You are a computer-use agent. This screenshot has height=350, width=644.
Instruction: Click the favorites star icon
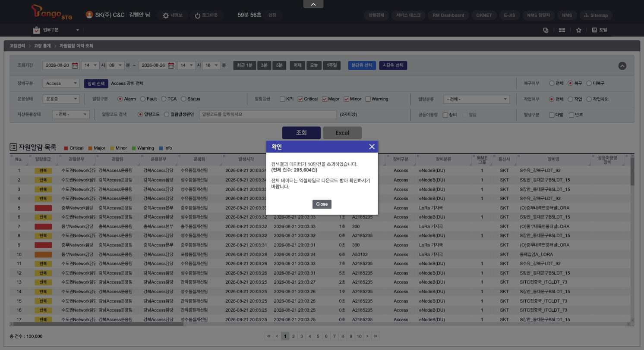click(578, 30)
